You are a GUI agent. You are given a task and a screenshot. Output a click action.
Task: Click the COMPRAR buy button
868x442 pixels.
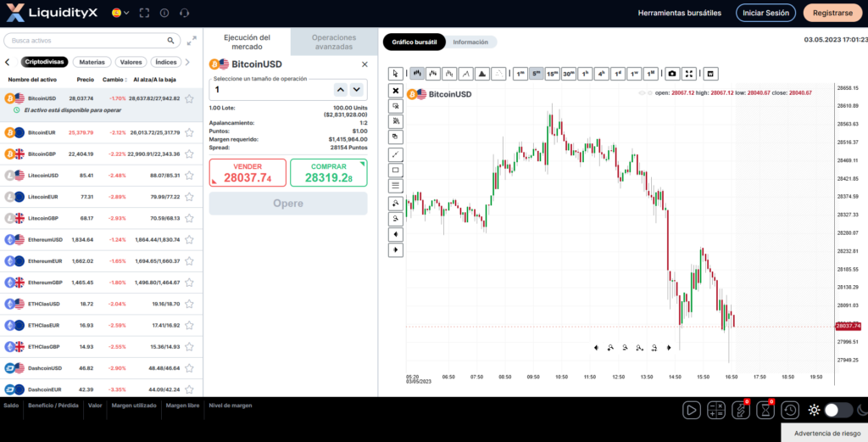click(x=329, y=173)
